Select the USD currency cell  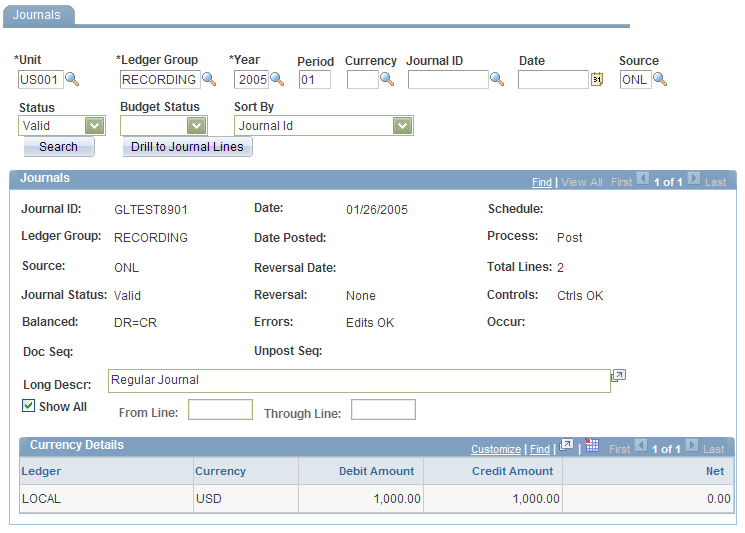pos(246,499)
